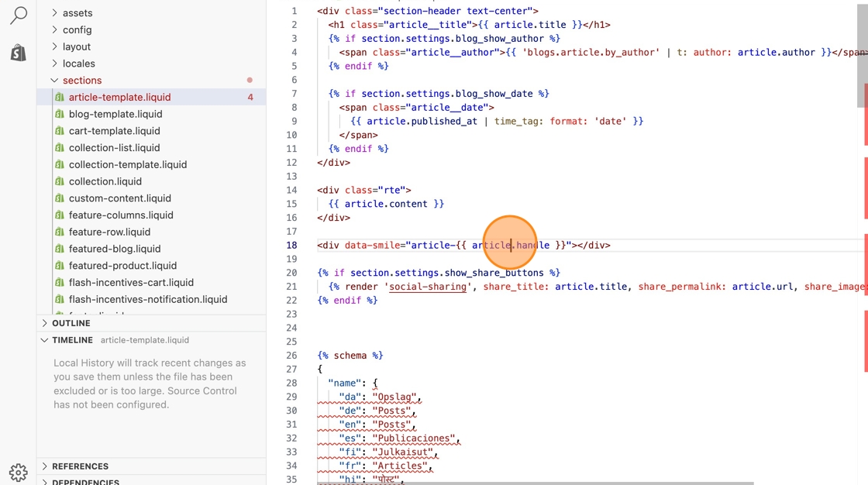Expand the assets folder
The width and height of the screenshot is (868, 485).
77,13
